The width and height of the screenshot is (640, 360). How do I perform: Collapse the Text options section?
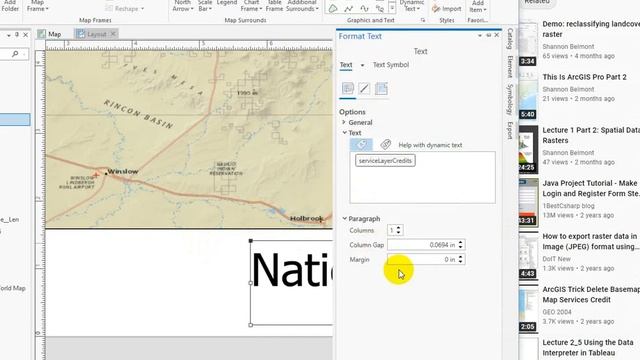344,133
